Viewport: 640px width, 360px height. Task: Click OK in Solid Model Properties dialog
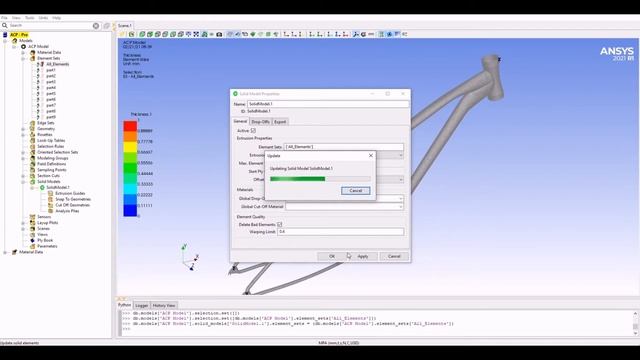click(x=332, y=256)
